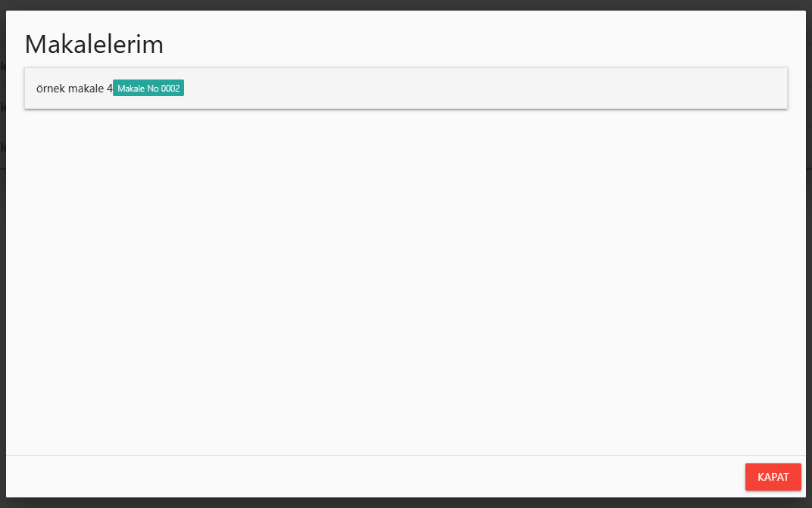Screen dimensions: 812x508
Task: Click the 'Makalelerim' dialog heading
Action: [94, 44]
